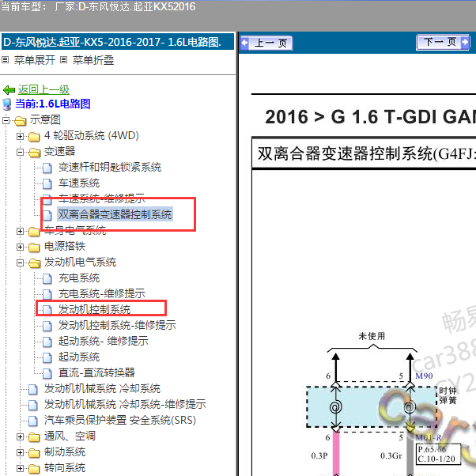Click page icon of 充电系统-维修提示
The width and height of the screenshot is (476, 476).
(47, 294)
